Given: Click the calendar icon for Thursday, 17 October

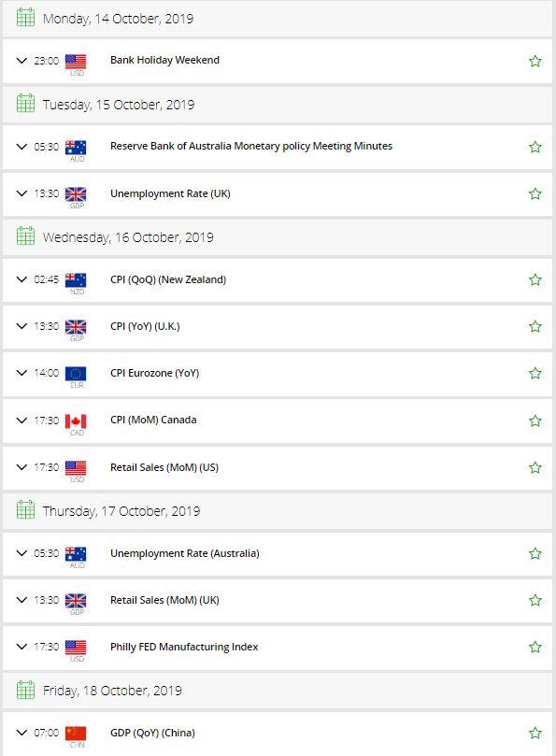Looking at the screenshot, I should click(25, 509).
